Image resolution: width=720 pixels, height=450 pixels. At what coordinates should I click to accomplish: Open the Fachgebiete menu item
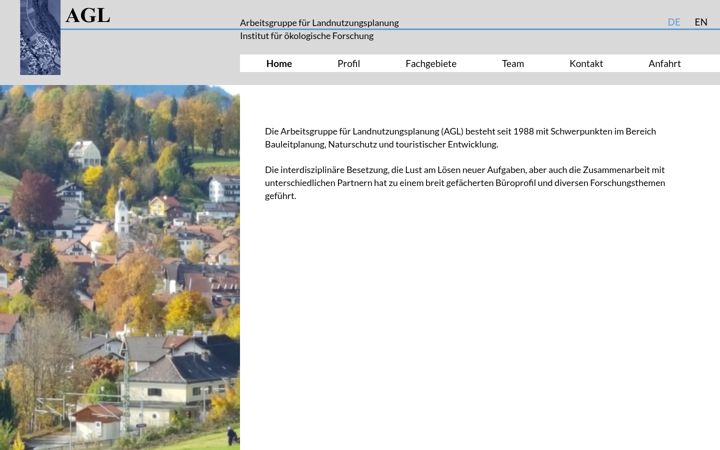[x=431, y=63]
